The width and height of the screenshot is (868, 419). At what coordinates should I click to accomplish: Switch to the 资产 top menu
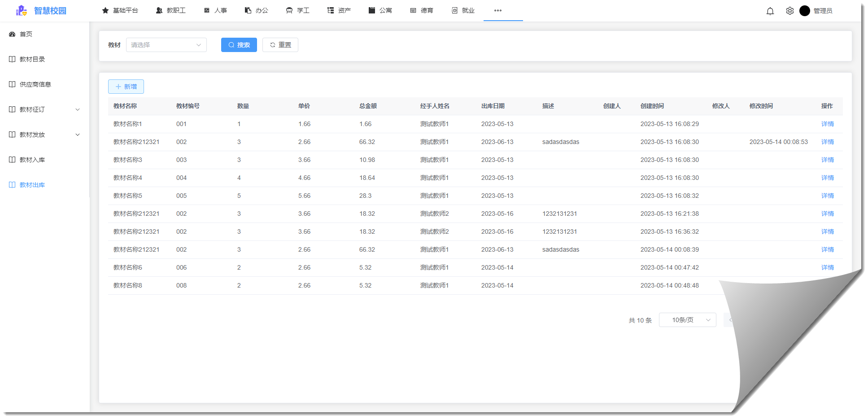click(x=339, y=10)
